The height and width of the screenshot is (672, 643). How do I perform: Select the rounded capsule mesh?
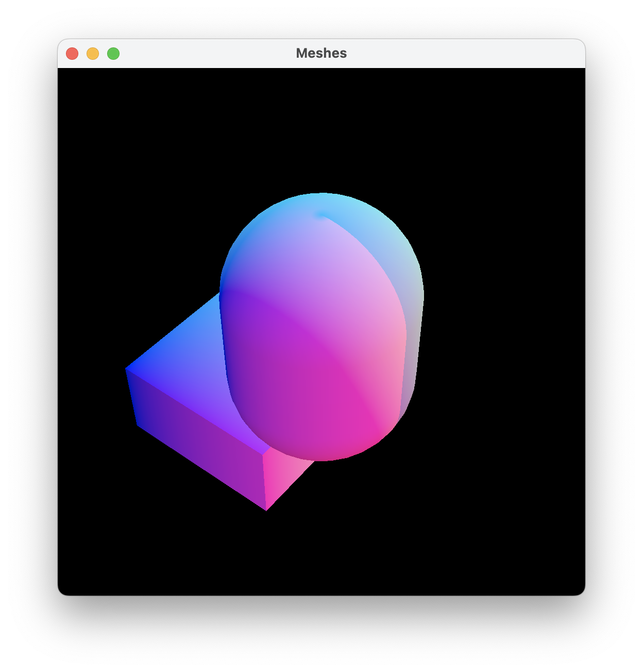(321, 327)
